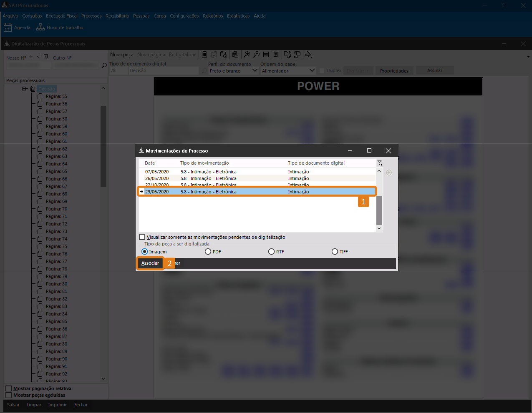Click the search magnifier beside Outro Nº

coord(104,65)
